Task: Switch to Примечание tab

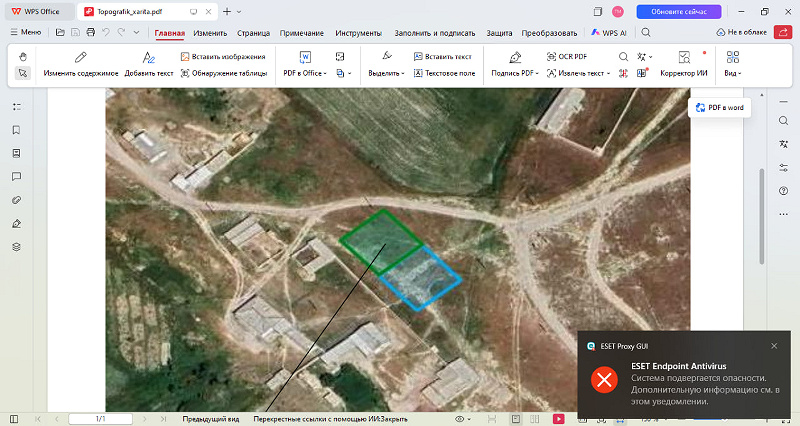Action: (x=302, y=33)
